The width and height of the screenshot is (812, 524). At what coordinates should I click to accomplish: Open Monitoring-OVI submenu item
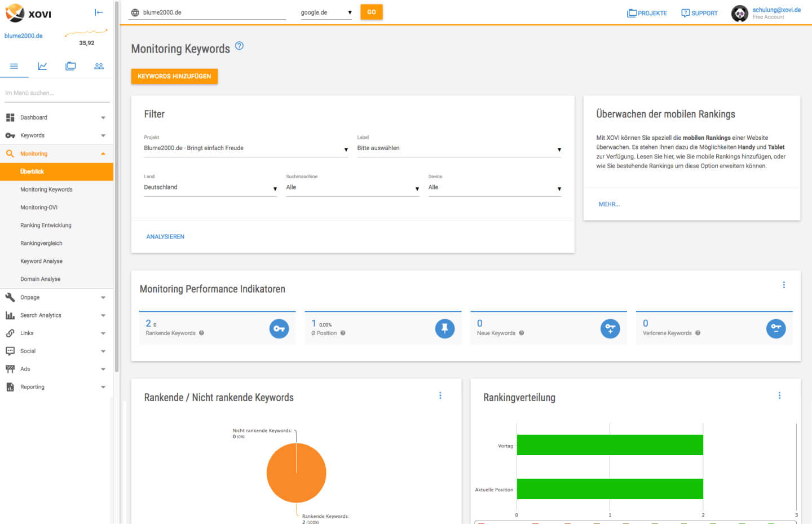coord(39,208)
